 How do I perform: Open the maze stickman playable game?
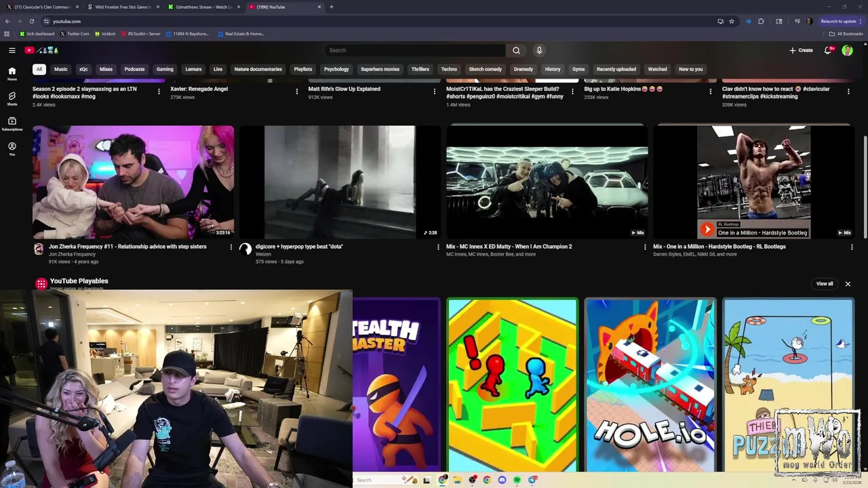point(512,384)
